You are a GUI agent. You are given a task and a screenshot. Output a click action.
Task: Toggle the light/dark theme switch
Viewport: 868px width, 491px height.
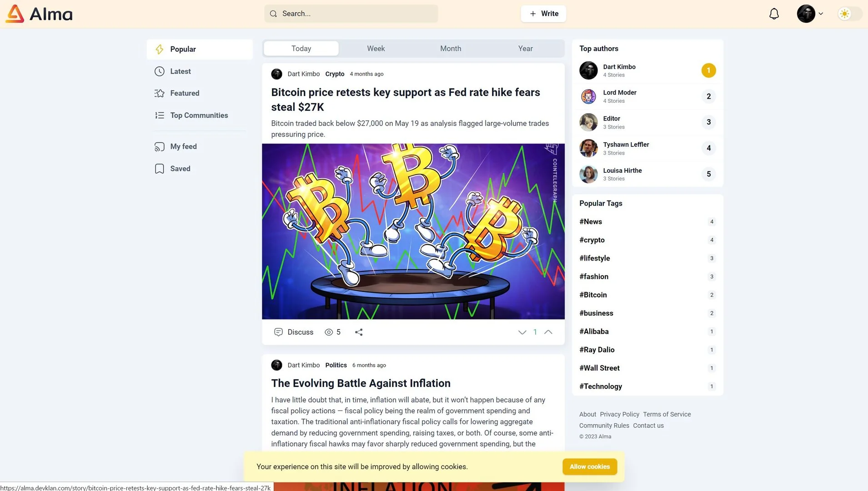click(x=849, y=14)
